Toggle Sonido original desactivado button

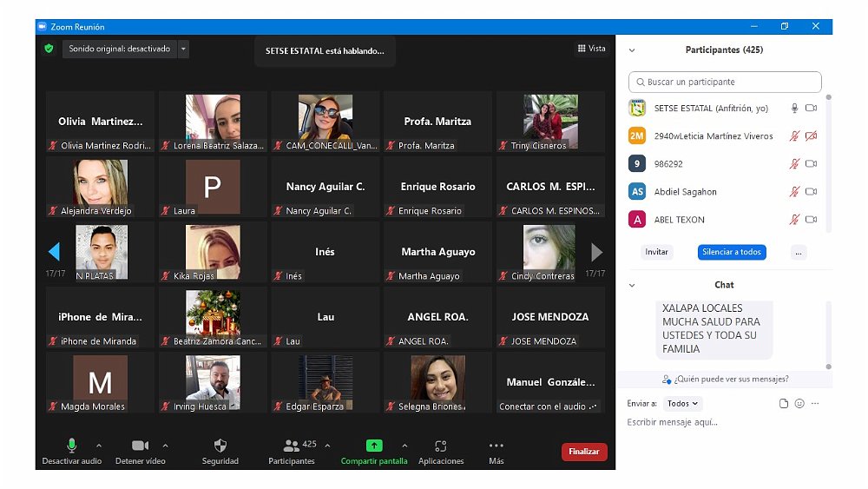pos(120,49)
